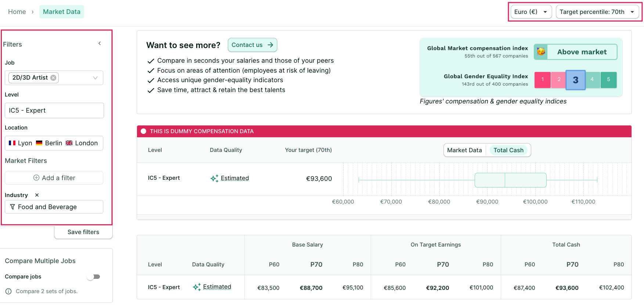
Task: Expand the Job selection dropdown arrow
Action: (95, 78)
